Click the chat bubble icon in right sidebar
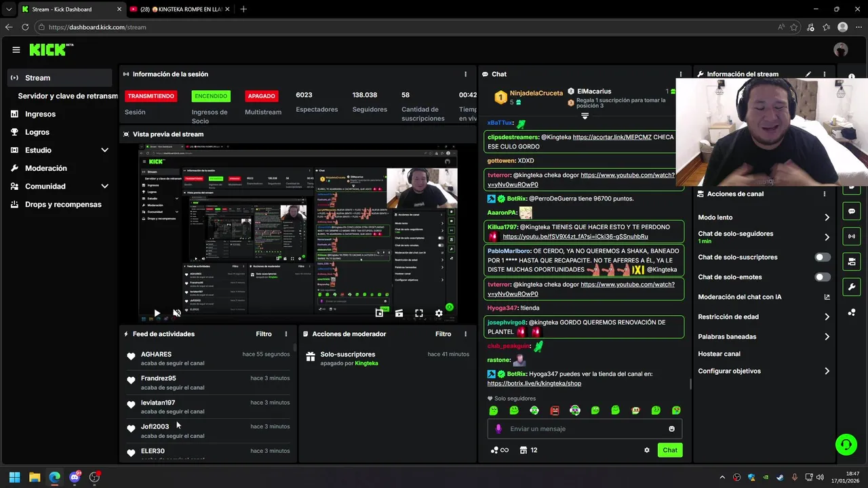 [852, 211]
